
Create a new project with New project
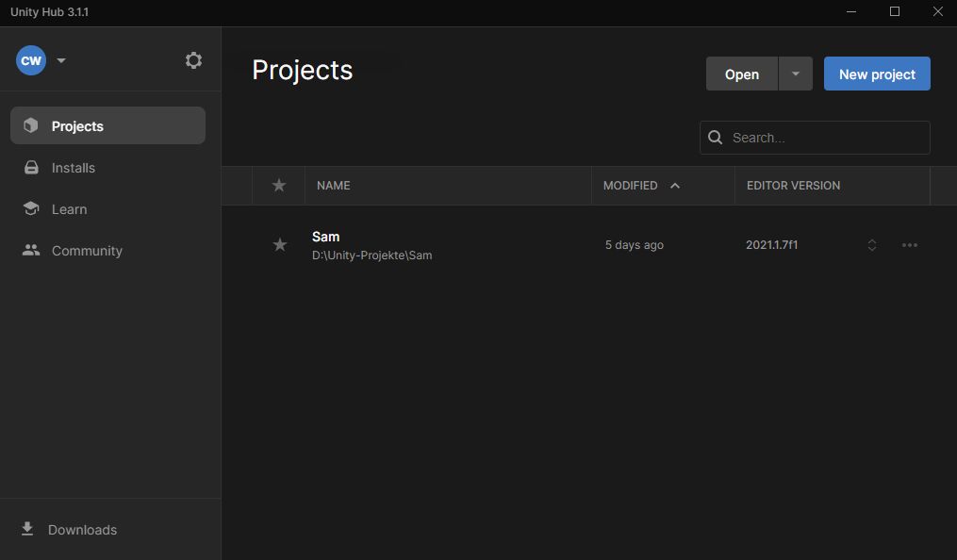click(876, 74)
